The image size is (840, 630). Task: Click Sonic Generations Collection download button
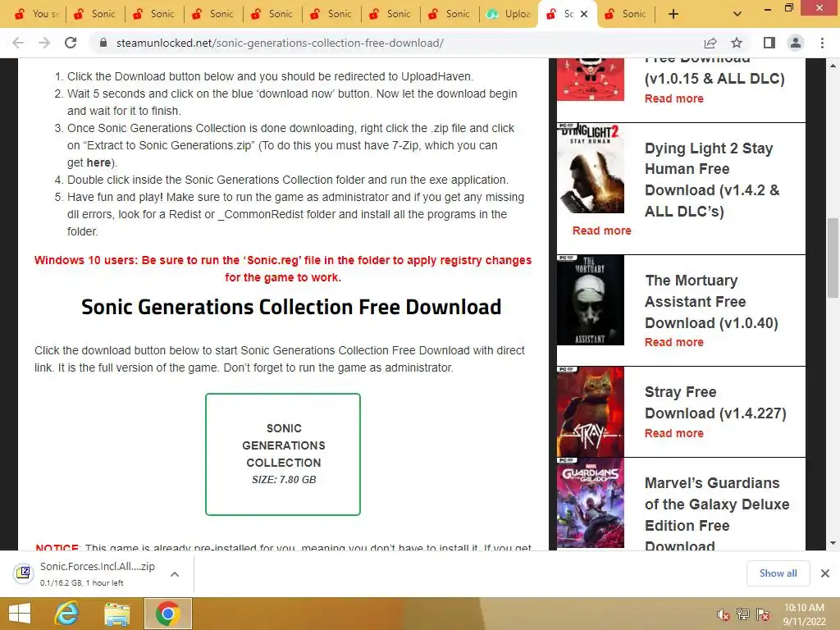click(x=283, y=454)
